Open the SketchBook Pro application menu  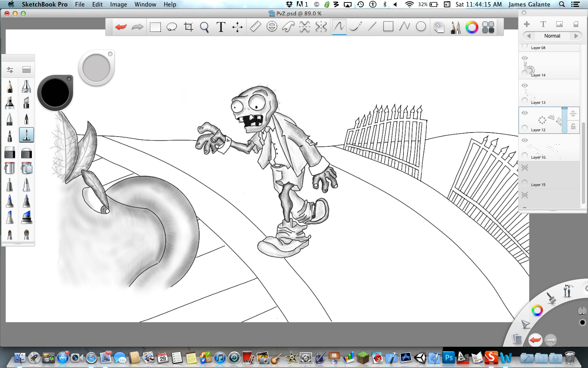point(45,4)
